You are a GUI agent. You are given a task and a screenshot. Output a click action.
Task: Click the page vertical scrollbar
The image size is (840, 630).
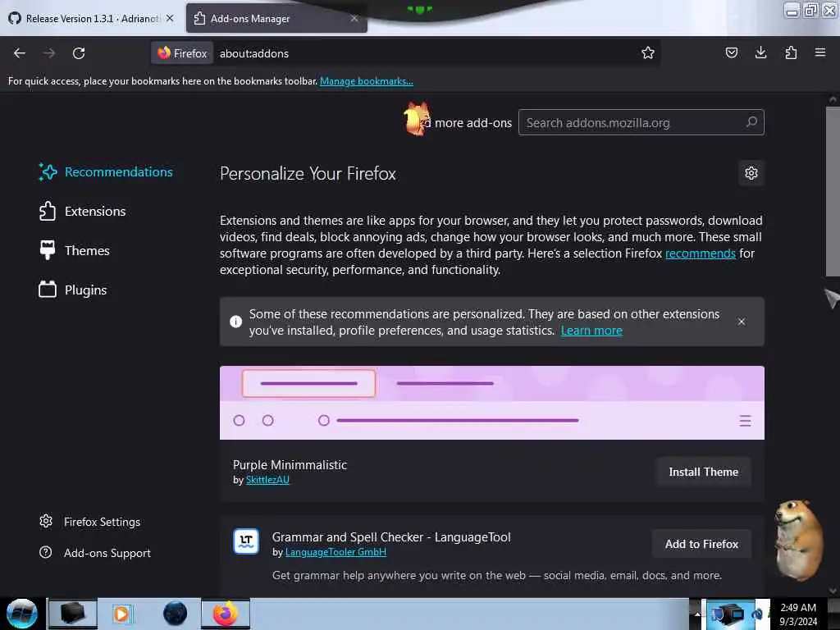tap(832, 190)
